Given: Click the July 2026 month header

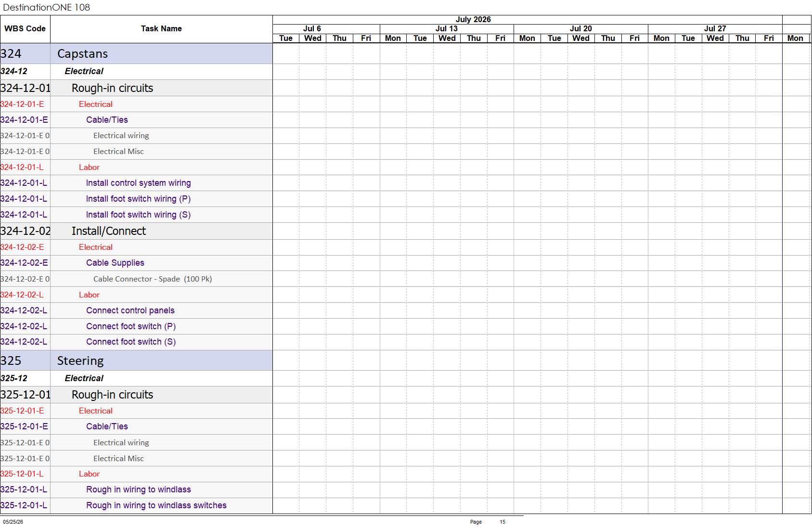Looking at the screenshot, I should click(473, 19).
